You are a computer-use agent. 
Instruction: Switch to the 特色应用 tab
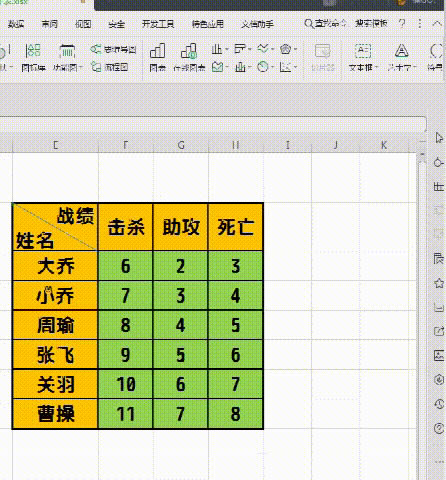pos(208,24)
